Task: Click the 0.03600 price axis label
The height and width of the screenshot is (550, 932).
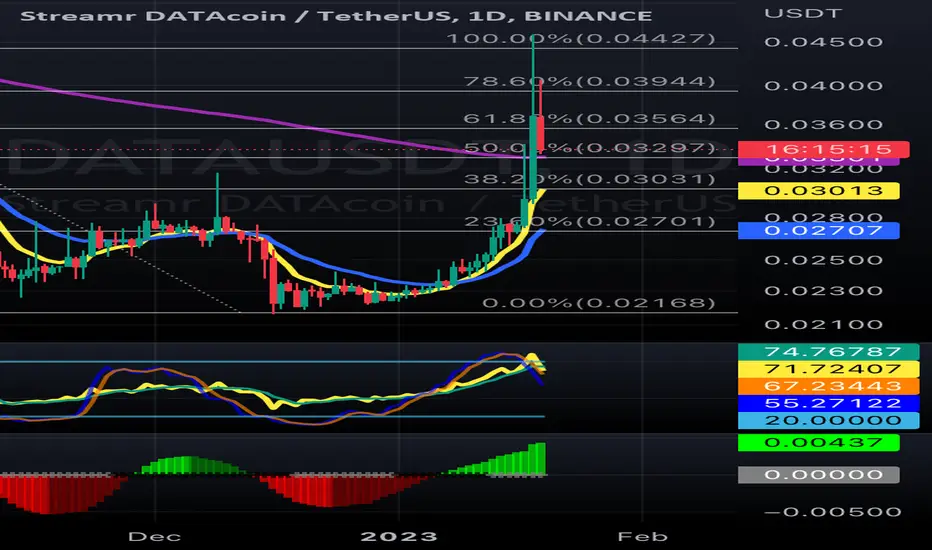Action: point(823,125)
